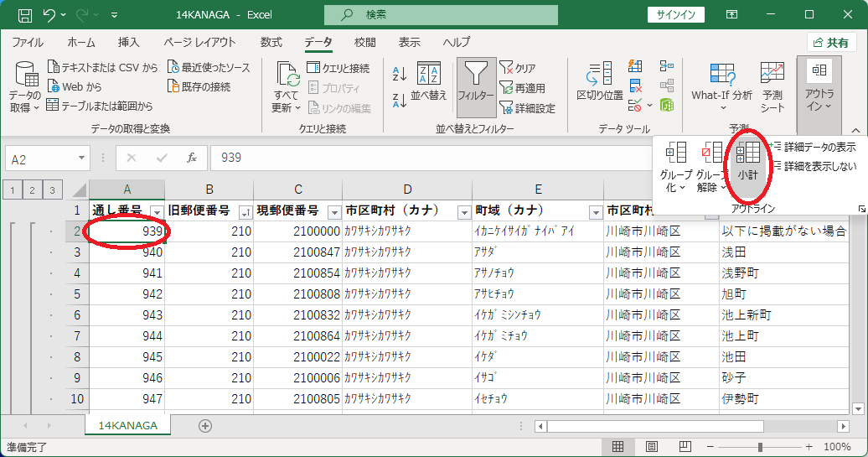Collapse the ribbon with the chevron
The height and width of the screenshot is (457, 868).
[x=855, y=130]
